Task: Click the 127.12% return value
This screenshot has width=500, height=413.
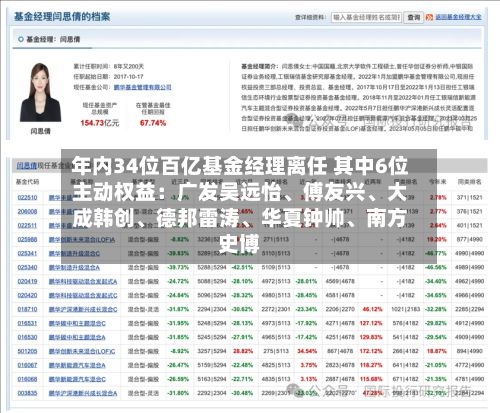Action: 371,324
